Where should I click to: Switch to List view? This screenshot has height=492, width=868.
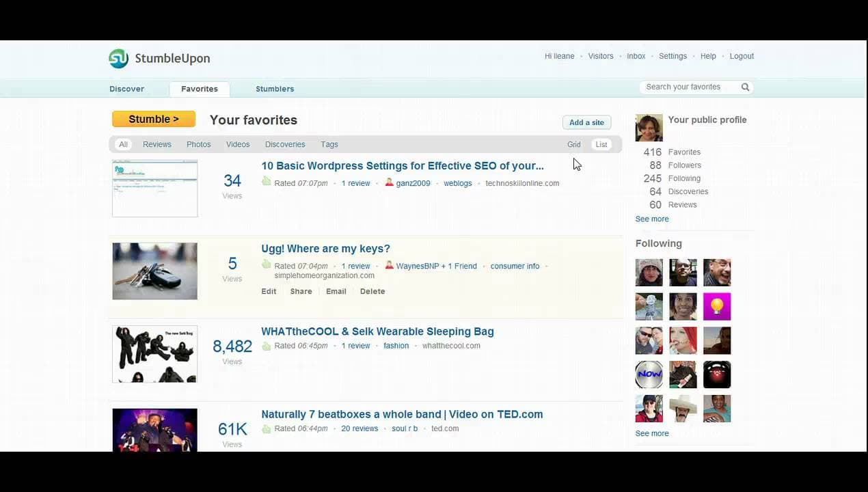click(601, 144)
